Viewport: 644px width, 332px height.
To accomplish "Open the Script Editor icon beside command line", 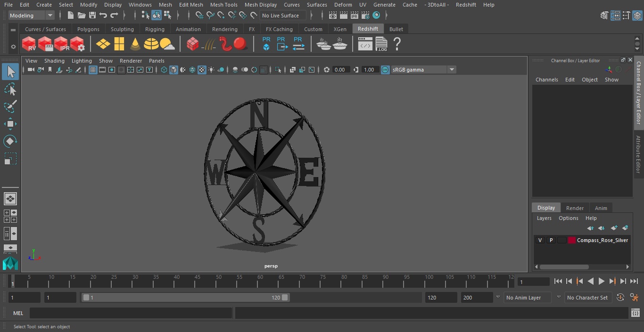I will (x=635, y=313).
